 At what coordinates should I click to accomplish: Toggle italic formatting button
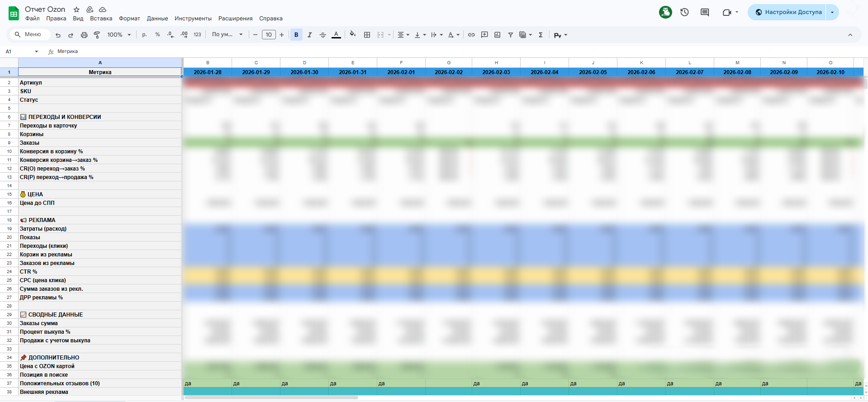(309, 35)
